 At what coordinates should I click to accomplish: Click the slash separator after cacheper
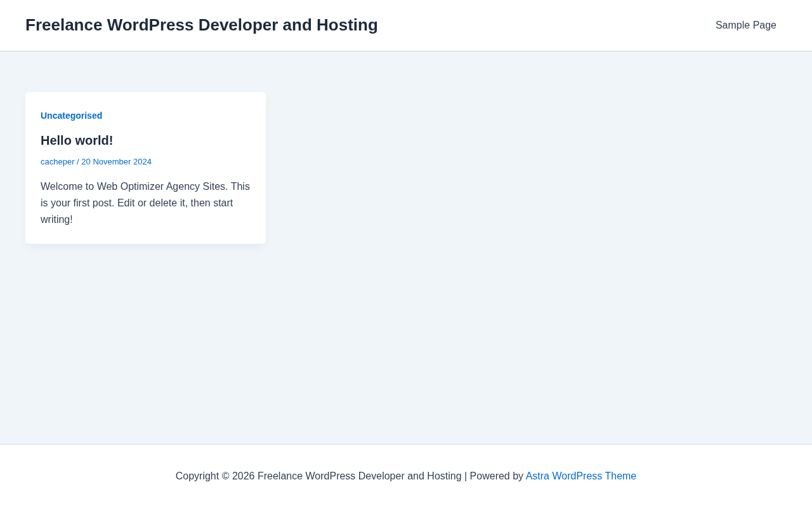click(x=78, y=162)
